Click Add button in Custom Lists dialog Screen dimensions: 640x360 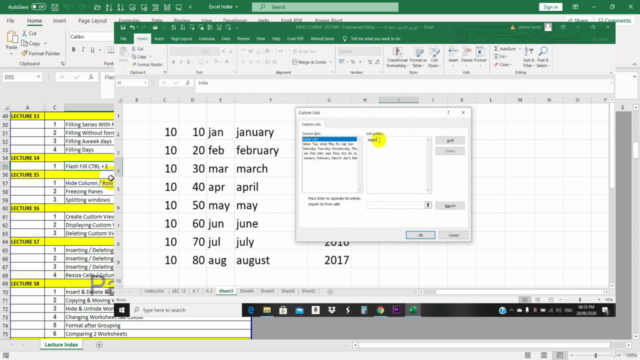click(450, 140)
